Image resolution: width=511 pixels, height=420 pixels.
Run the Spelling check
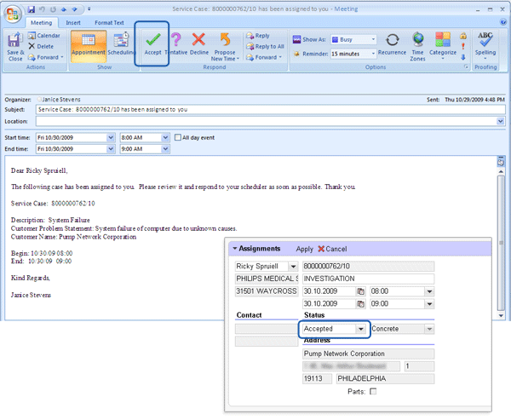coord(485,44)
